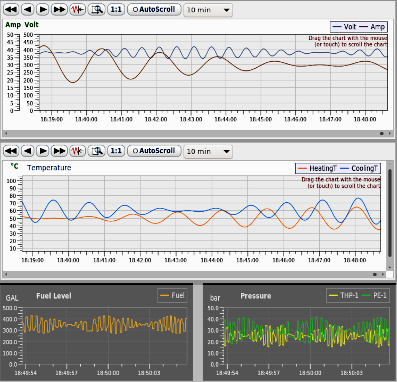Click the right arrow of the Amp Volt chart scrollbar
This screenshot has width=397, height=382.
click(x=390, y=134)
